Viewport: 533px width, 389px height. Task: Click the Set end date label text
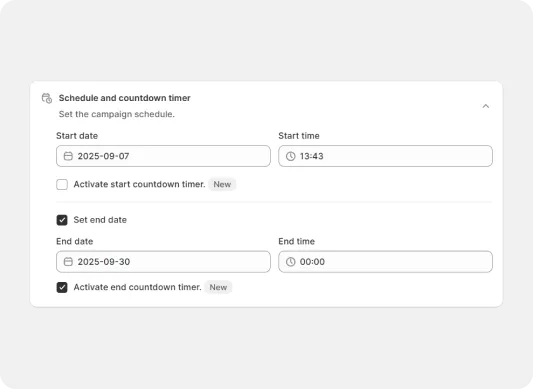[x=100, y=220]
